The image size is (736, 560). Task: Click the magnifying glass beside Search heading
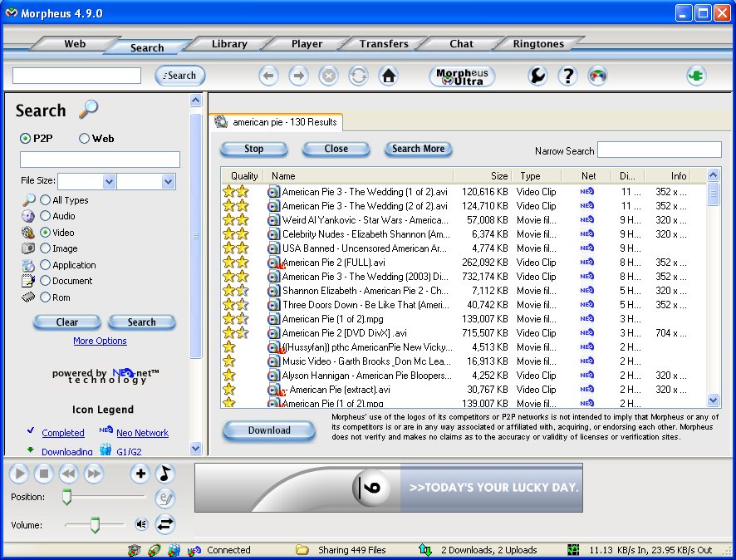[x=88, y=109]
